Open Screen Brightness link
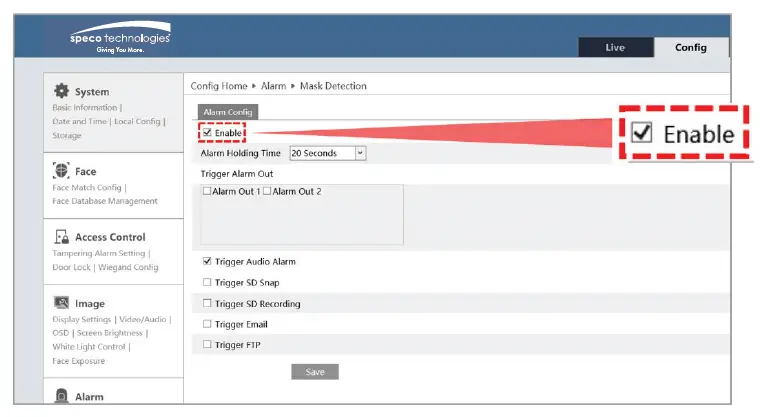The width and height of the screenshot is (760, 417). pyautogui.click(x=110, y=333)
